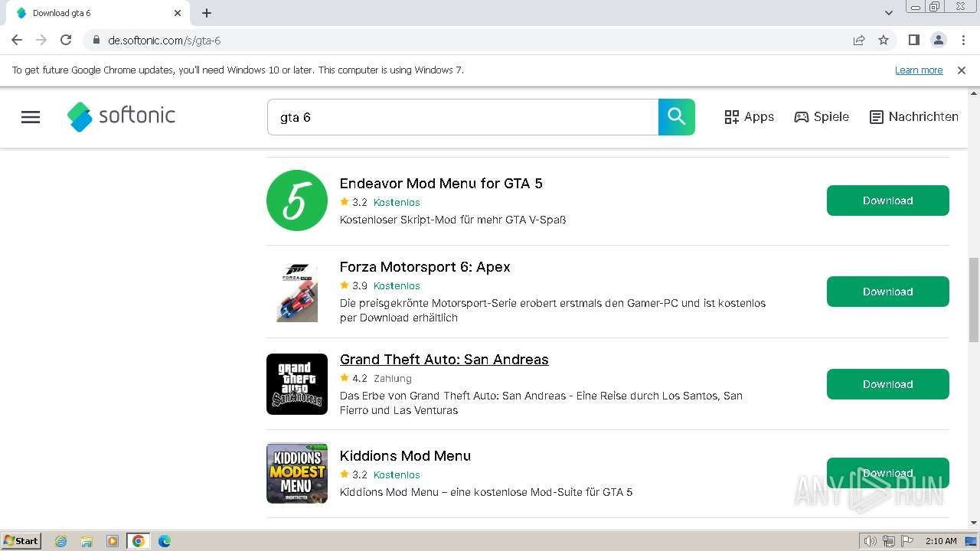
Task: Open Endeavor Mod Menu for GTA 5 title
Action: pyautogui.click(x=441, y=184)
